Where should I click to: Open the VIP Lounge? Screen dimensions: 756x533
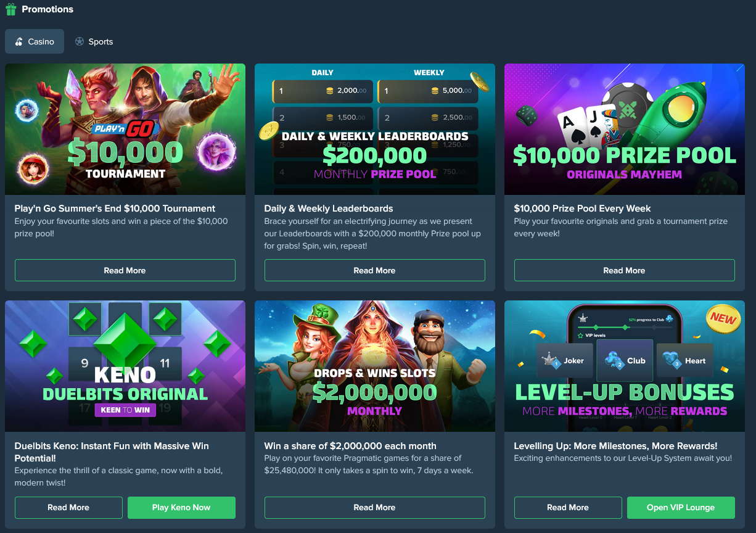click(681, 507)
